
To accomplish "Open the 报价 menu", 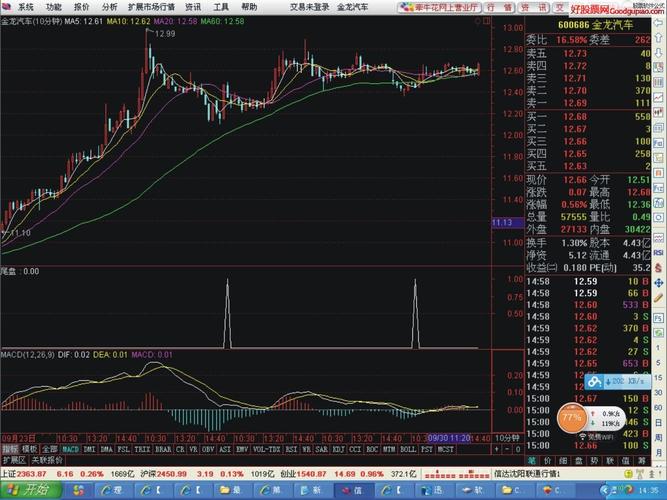I will (82, 7).
